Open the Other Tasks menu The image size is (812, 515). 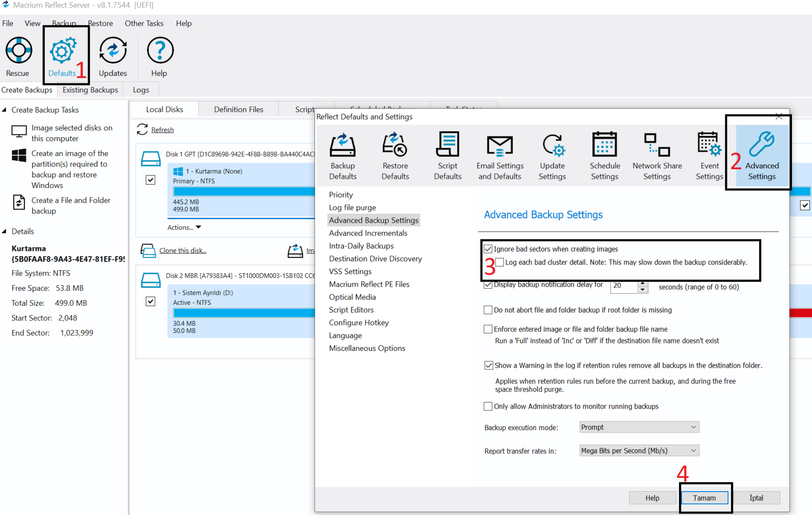click(x=144, y=23)
